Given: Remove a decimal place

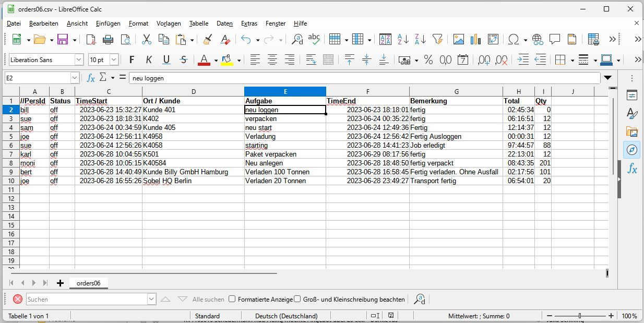Looking at the screenshot, I should (x=501, y=60).
